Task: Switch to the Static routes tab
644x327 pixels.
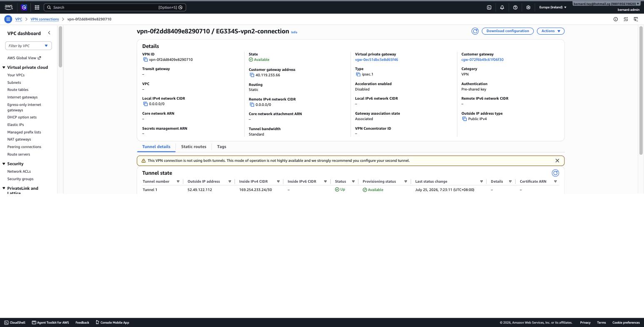Action: point(194,147)
